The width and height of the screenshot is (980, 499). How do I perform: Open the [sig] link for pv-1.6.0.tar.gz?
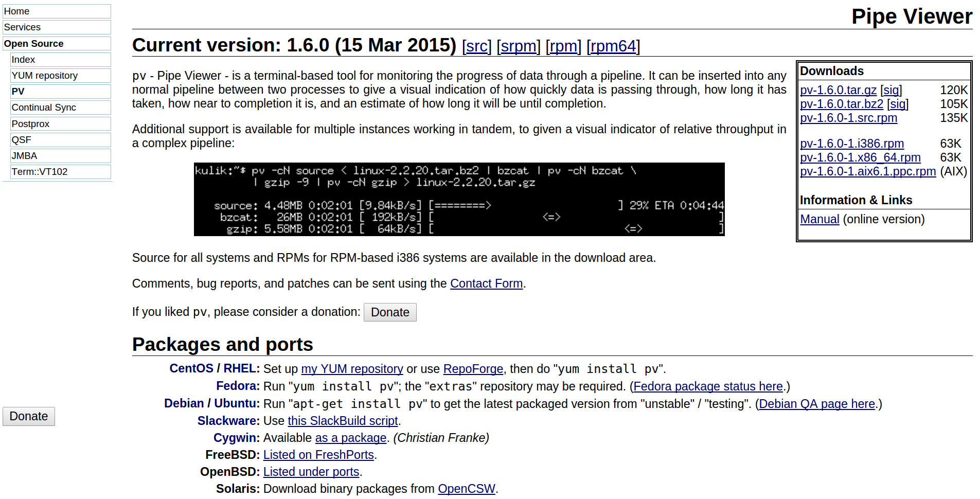[x=891, y=90]
